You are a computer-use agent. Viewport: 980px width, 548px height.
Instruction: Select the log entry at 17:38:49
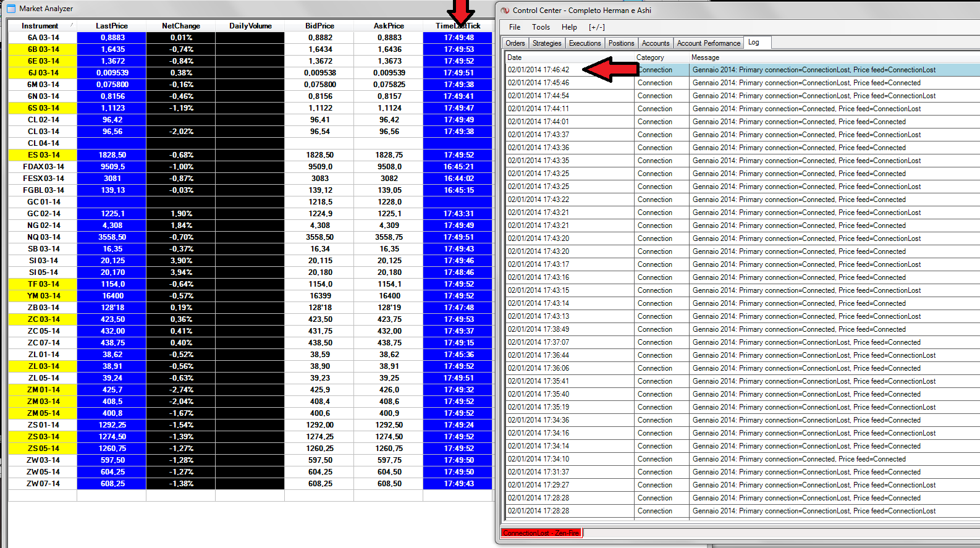point(743,329)
